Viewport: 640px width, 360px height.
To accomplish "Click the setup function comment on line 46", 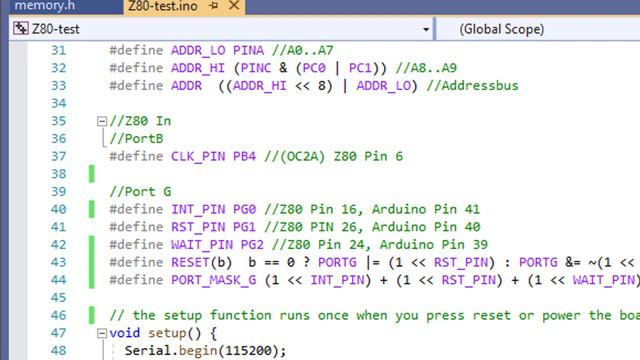I will (x=374, y=316).
